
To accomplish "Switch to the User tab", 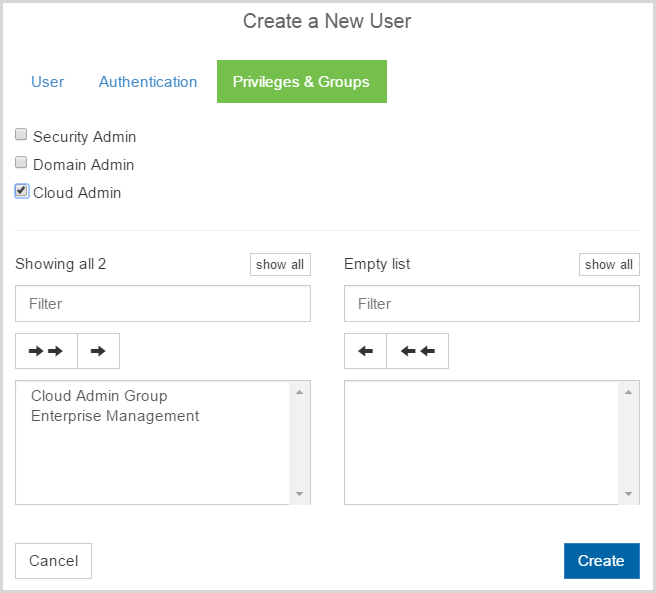I will click(47, 82).
